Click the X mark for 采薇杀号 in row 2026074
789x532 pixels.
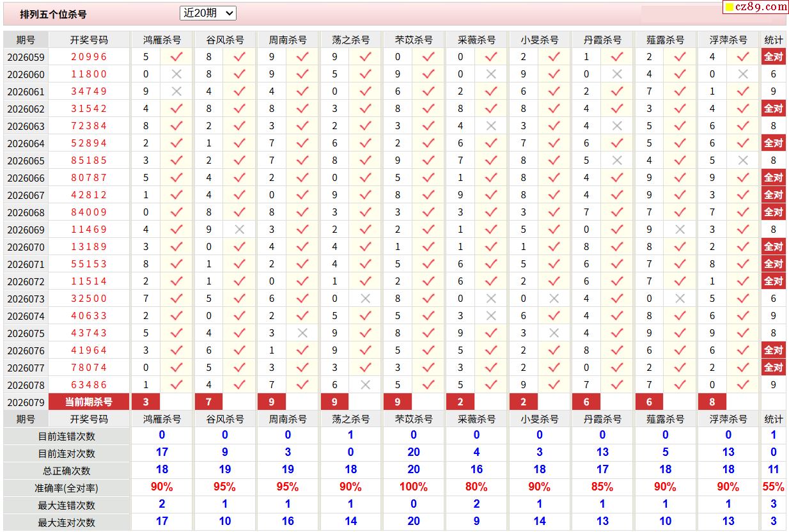point(491,316)
